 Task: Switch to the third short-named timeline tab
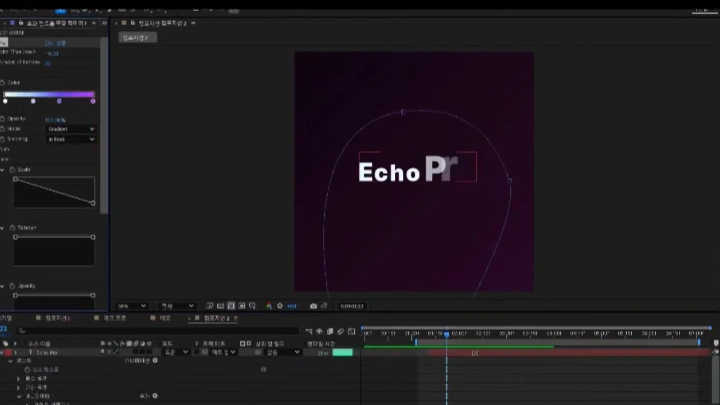[161, 318]
